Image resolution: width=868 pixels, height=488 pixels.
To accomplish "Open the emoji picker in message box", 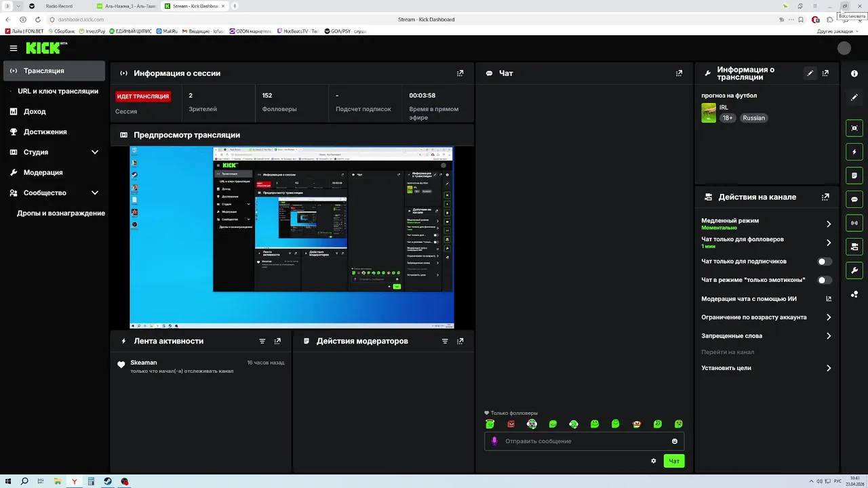I will pos(675,441).
